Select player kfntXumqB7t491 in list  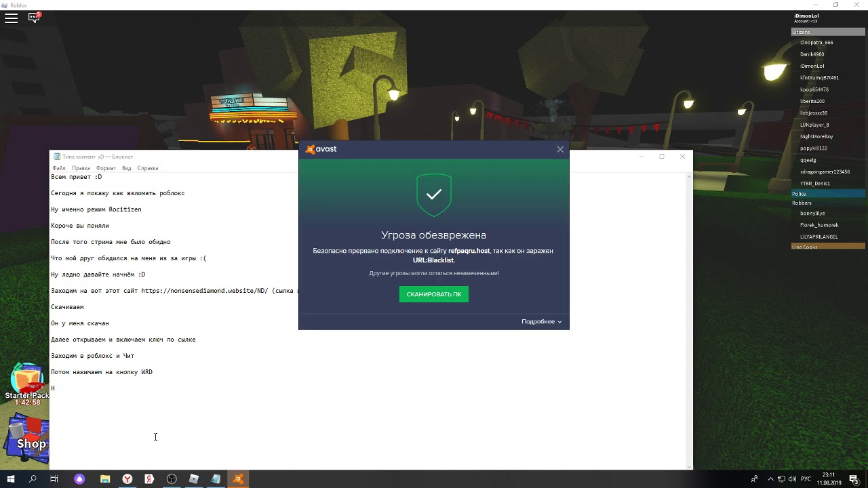819,78
